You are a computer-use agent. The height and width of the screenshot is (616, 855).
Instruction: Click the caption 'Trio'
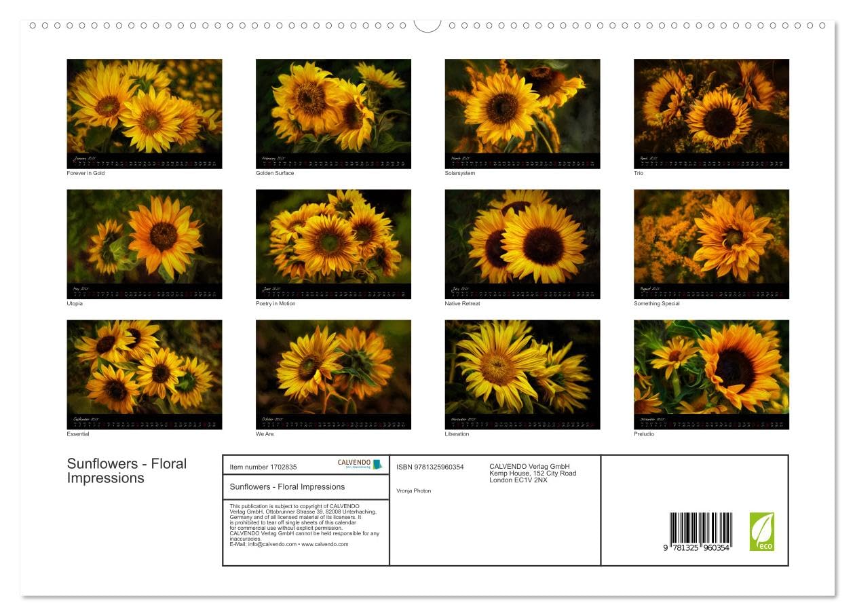pyautogui.click(x=639, y=174)
